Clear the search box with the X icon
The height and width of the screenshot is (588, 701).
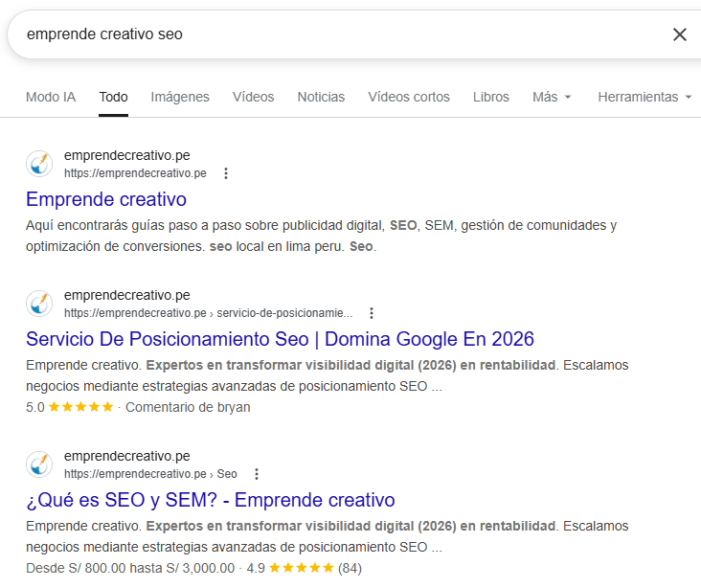coord(680,34)
